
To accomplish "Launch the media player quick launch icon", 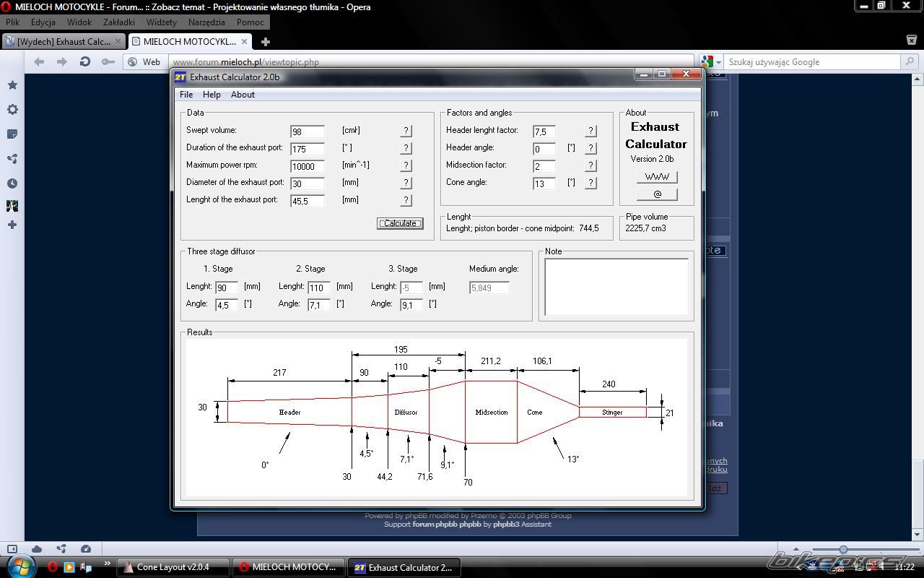I will [69, 567].
